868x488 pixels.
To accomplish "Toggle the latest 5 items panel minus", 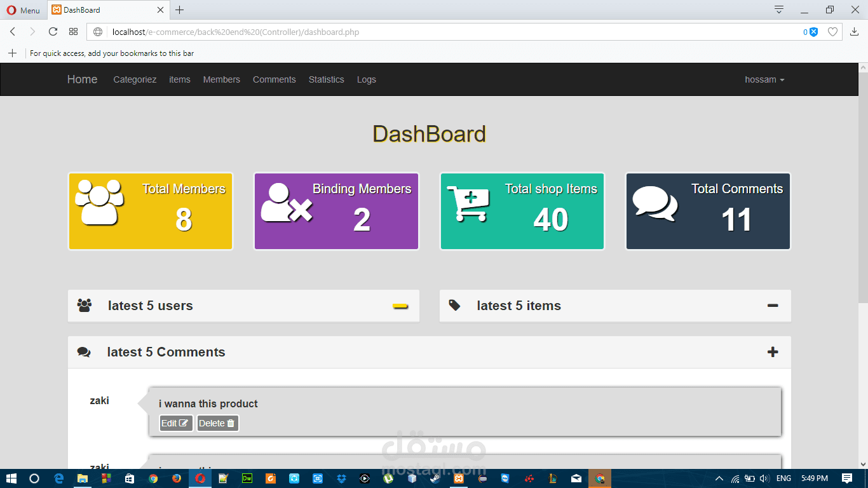I will [773, 306].
